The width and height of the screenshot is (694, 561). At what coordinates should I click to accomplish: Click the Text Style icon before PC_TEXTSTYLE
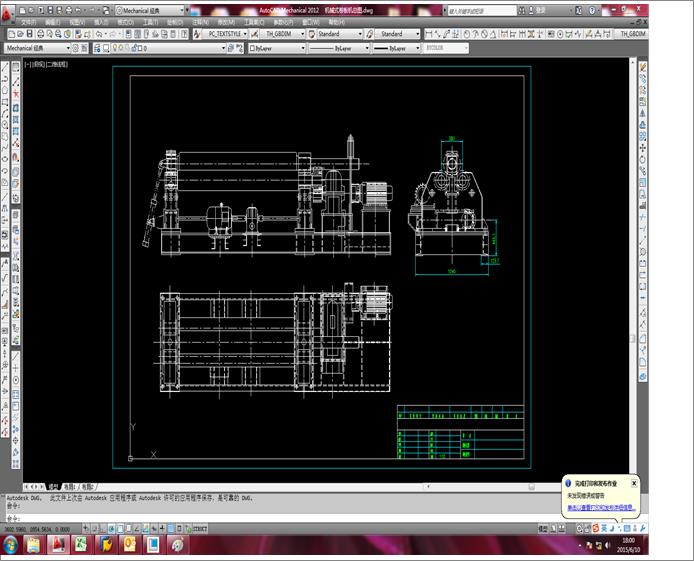click(x=197, y=34)
